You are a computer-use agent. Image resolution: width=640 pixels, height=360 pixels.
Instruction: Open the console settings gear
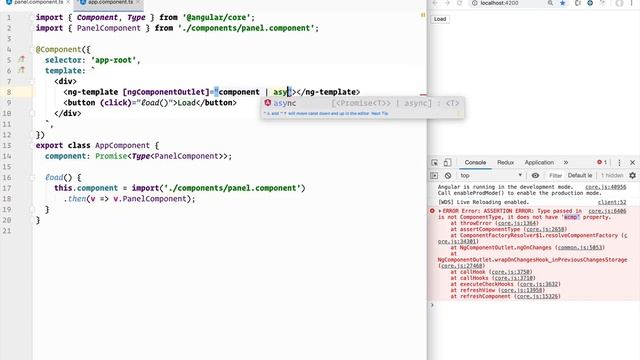[632, 176]
